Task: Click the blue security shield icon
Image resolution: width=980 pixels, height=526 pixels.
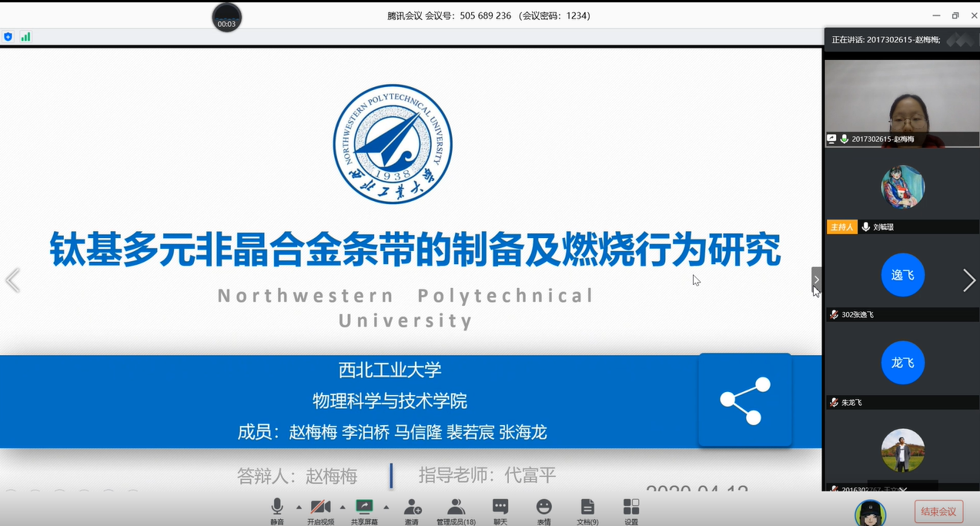Action: [8, 36]
